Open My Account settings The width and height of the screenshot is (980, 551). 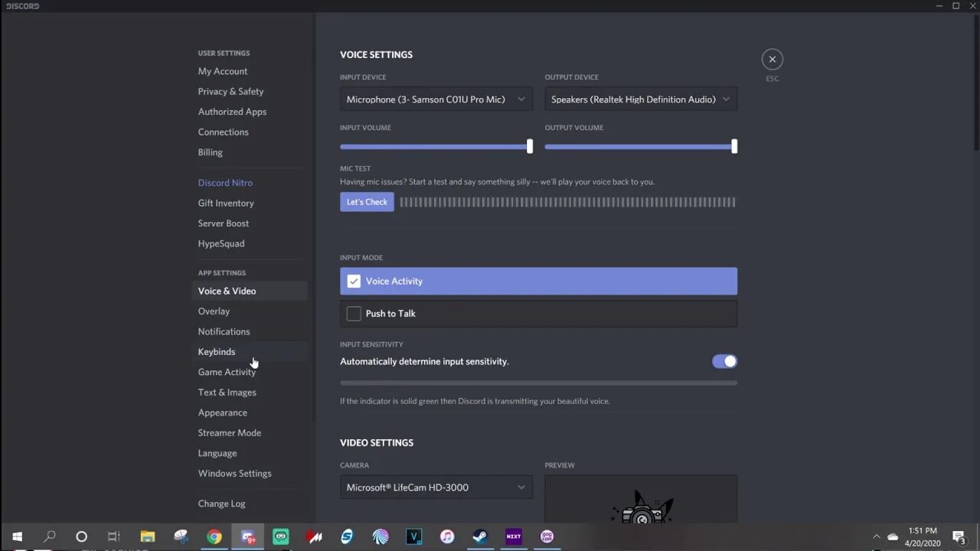point(223,71)
